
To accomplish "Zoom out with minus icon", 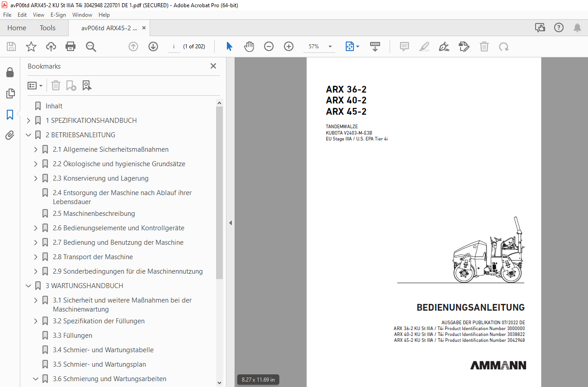I will click(269, 47).
